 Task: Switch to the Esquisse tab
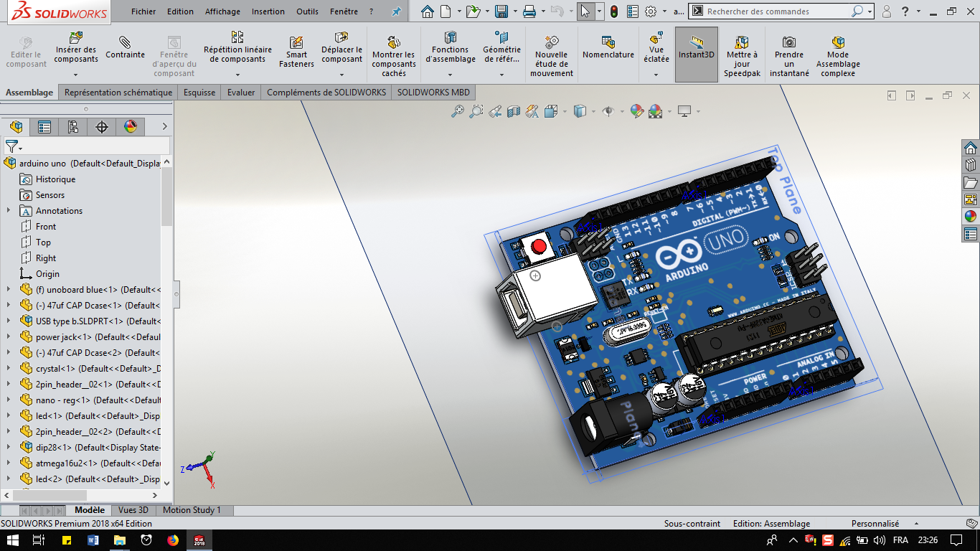pyautogui.click(x=199, y=93)
